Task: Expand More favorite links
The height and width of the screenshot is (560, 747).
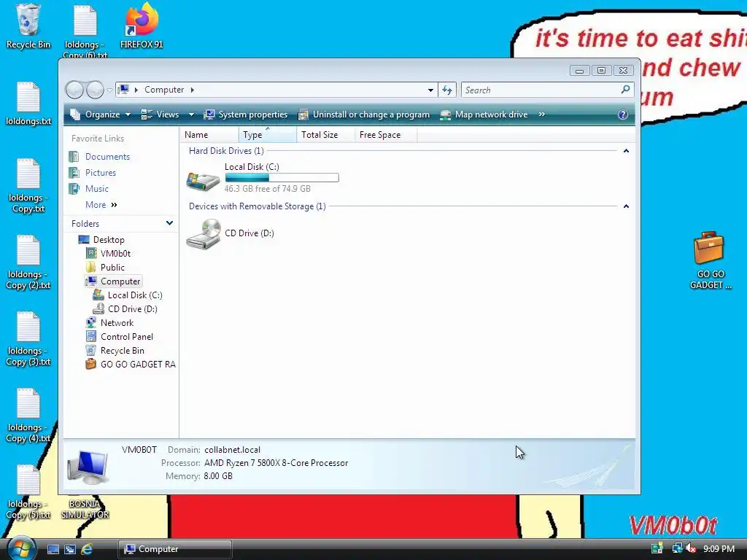Action: pyautogui.click(x=101, y=205)
